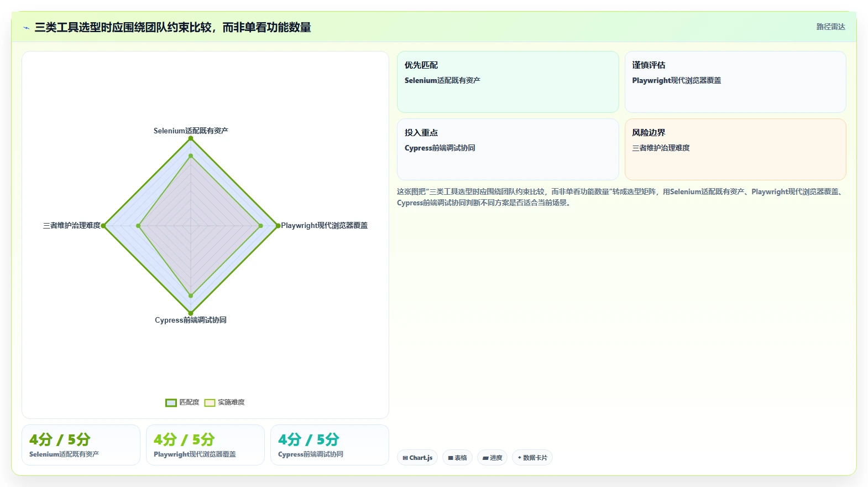The width and height of the screenshot is (868, 487).
Task: Open the 风险边界 card
Action: (x=735, y=149)
